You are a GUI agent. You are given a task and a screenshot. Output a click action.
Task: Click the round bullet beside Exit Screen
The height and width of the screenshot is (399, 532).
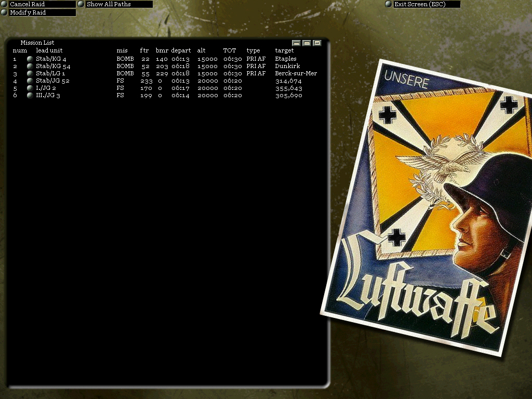(x=389, y=4)
